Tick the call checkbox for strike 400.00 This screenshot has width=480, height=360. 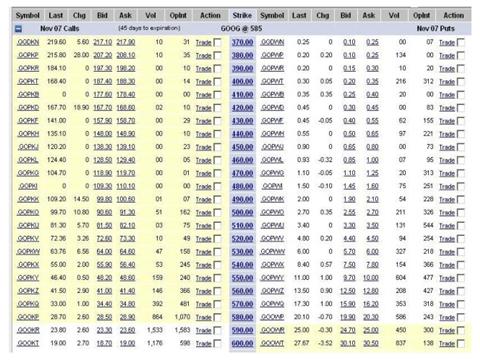pyautogui.click(x=217, y=82)
